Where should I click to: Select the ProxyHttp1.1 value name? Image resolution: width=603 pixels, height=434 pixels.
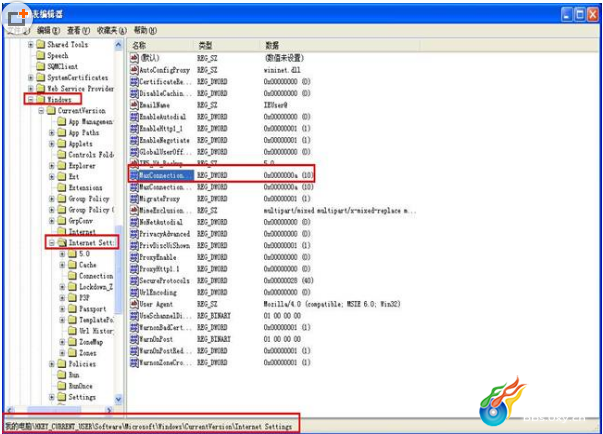(159, 269)
